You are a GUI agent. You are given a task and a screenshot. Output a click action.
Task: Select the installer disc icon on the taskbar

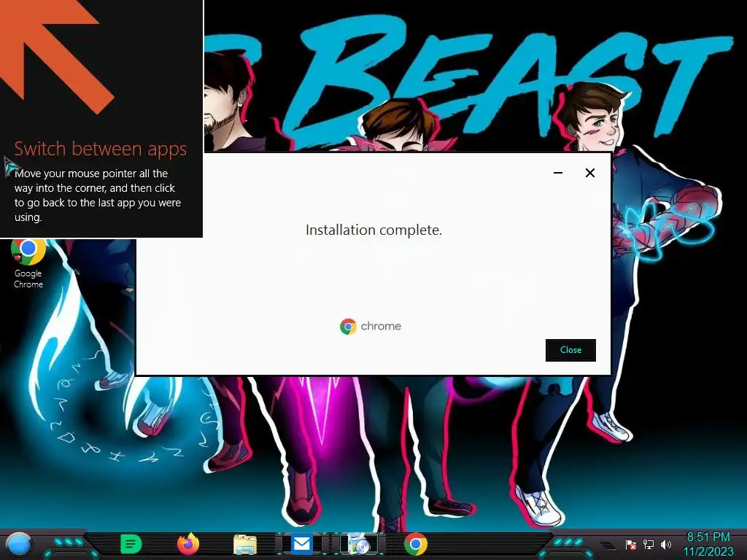pyautogui.click(x=359, y=544)
